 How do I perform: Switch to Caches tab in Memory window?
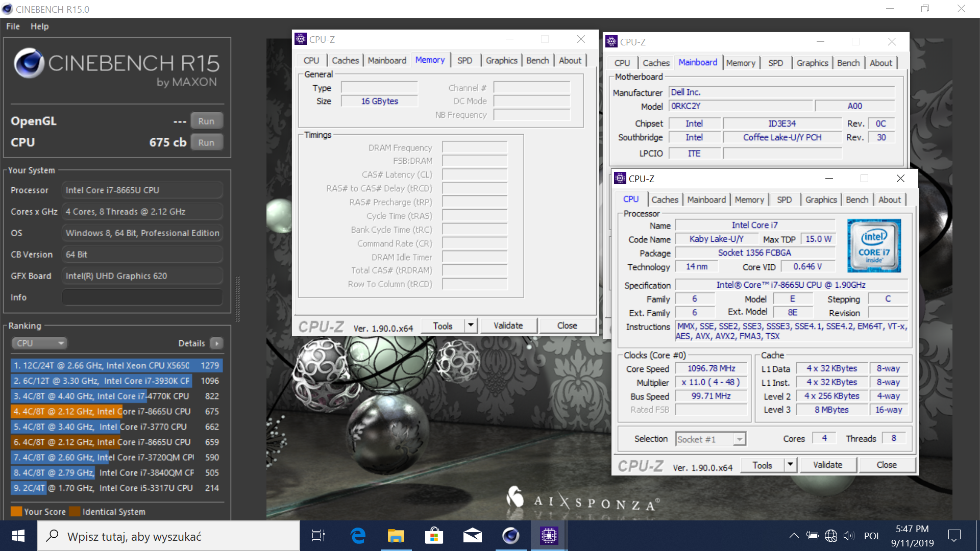tap(345, 60)
